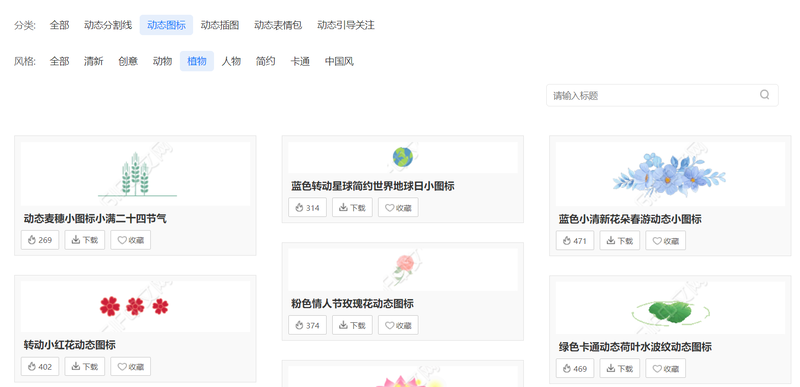Select the 动态分割线 category
This screenshot has width=800, height=387.
click(108, 25)
